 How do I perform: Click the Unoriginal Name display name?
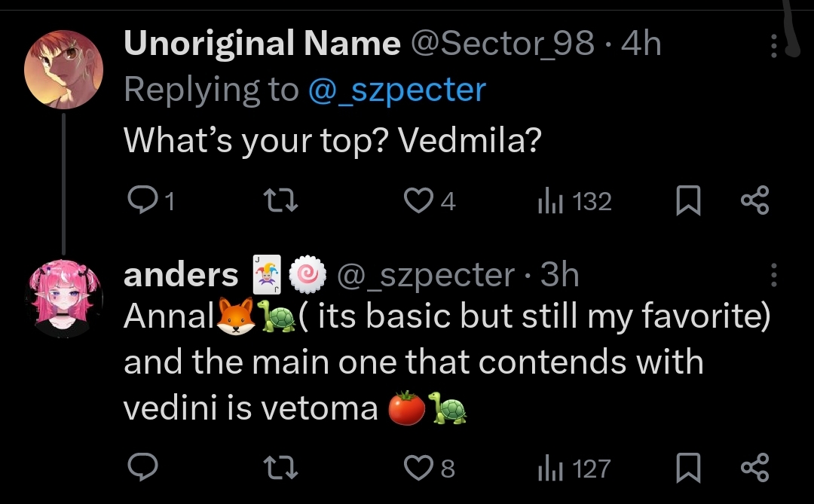click(x=262, y=44)
